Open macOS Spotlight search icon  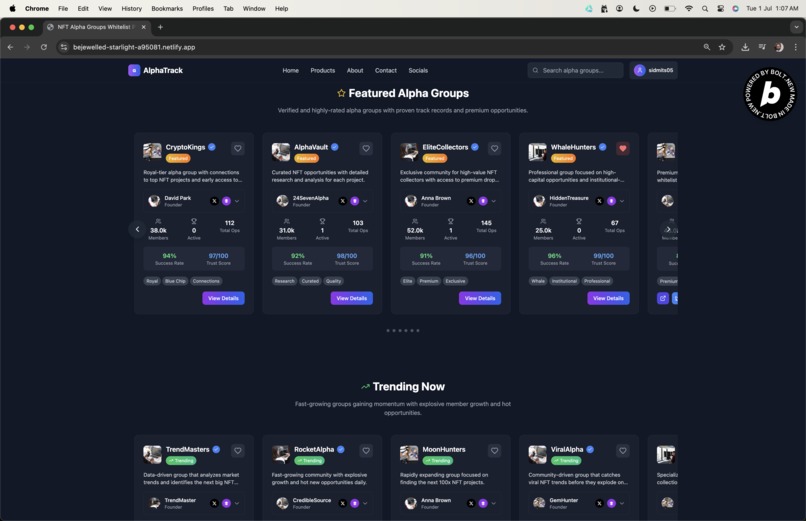coord(705,9)
